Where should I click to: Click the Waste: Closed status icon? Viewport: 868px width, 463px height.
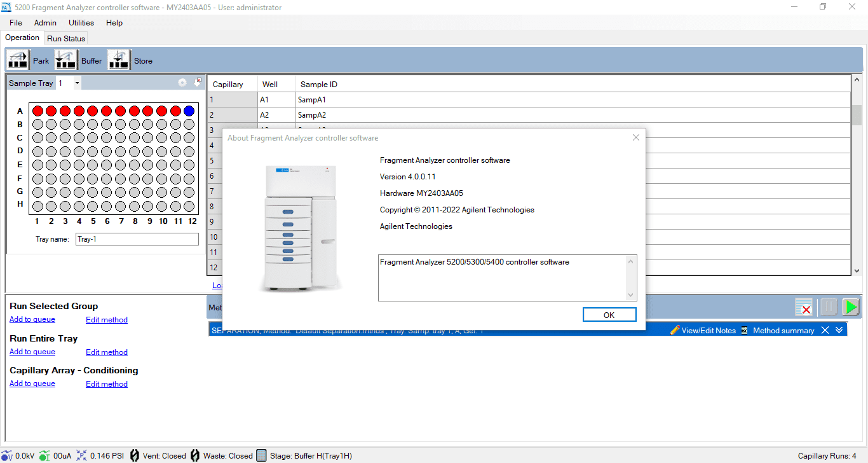point(194,455)
